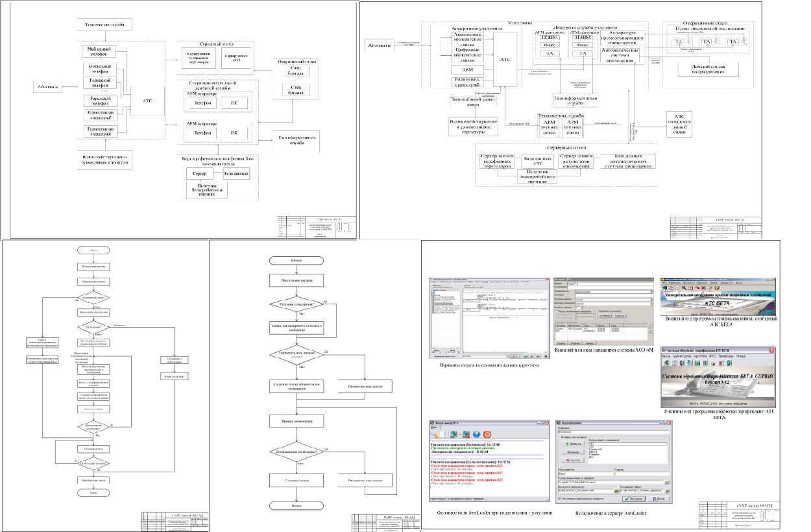
Task: Click the blank page icon in AtmLoader toolbar
Action: point(442,435)
